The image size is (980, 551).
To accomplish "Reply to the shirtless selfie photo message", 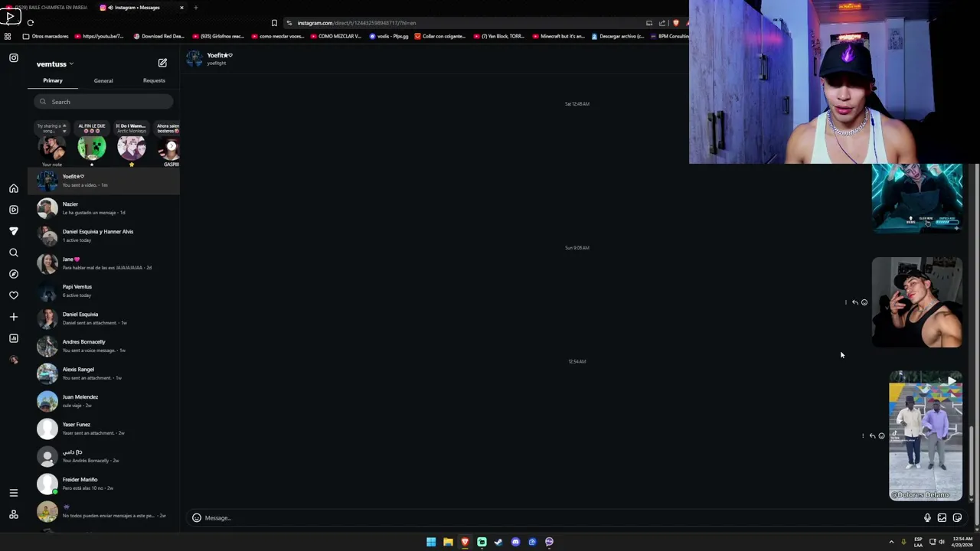I will click(x=855, y=302).
